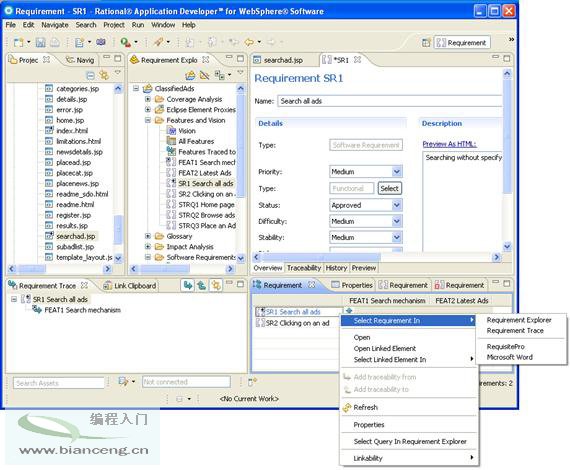Click the traceability arrow in the SR1 row

tap(349, 311)
